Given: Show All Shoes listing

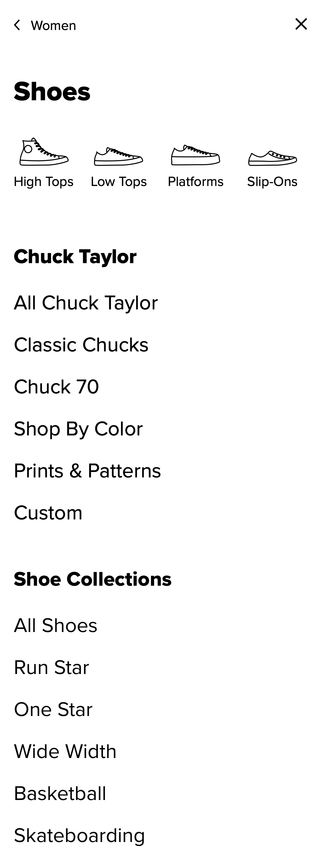Looking at the screenshot, I should point(56,625).
